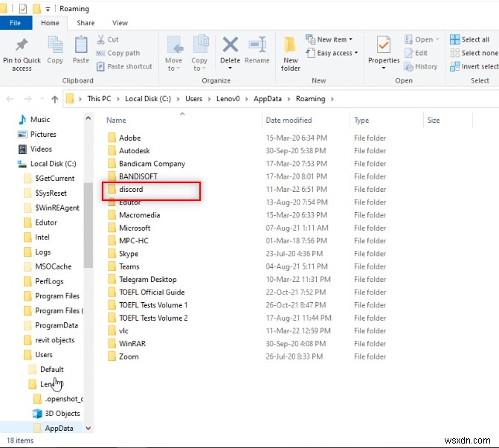Screen dimensions: 499x448
Task: Open the recent locations dropdown arrow
Action: tap(42, 99)
